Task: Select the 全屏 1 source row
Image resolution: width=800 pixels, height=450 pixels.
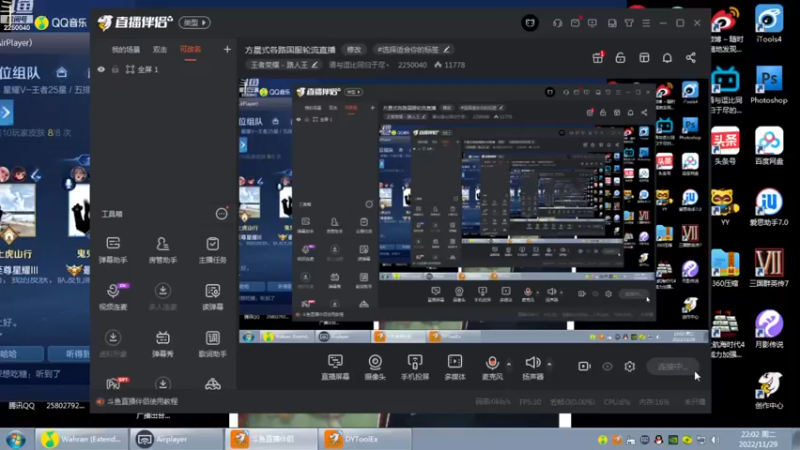Action: pos(163,69)
